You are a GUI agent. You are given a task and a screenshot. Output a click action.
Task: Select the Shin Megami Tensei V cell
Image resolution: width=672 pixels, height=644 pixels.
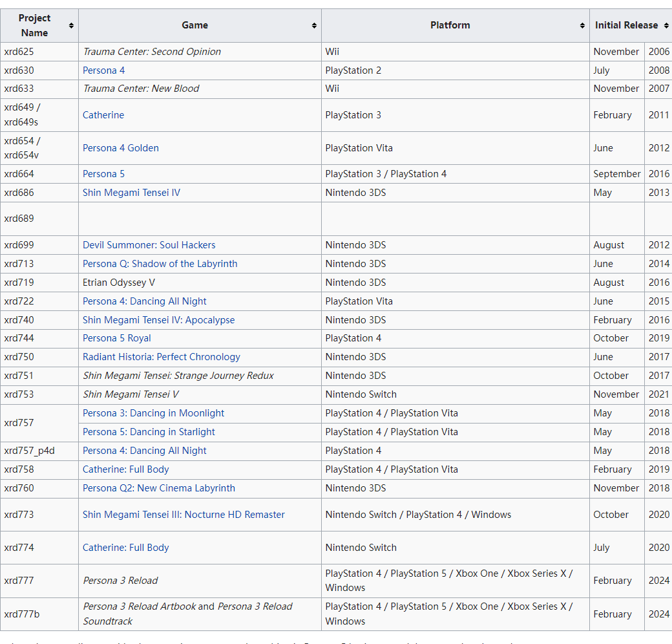[x=200, y=394]
